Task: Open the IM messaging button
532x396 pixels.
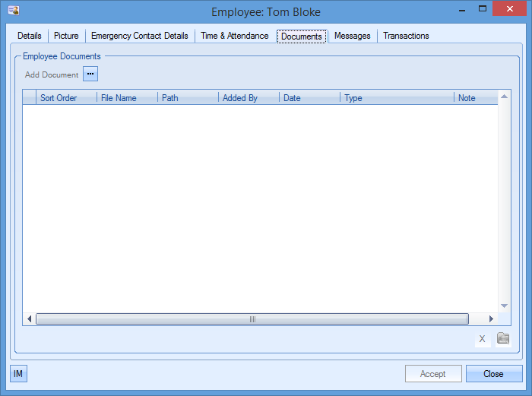Action: [x=18, y=374]
